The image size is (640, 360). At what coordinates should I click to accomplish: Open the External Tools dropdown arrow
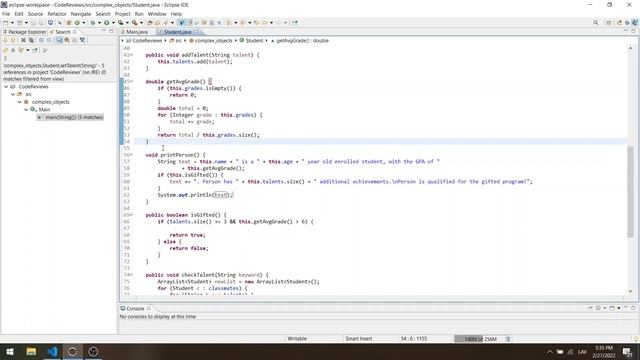[141, 23]
